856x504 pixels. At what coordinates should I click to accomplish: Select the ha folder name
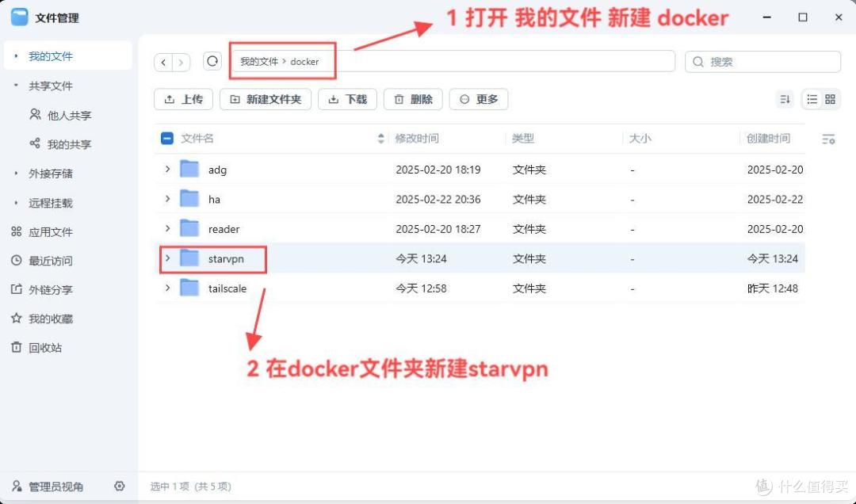[214, 200]
